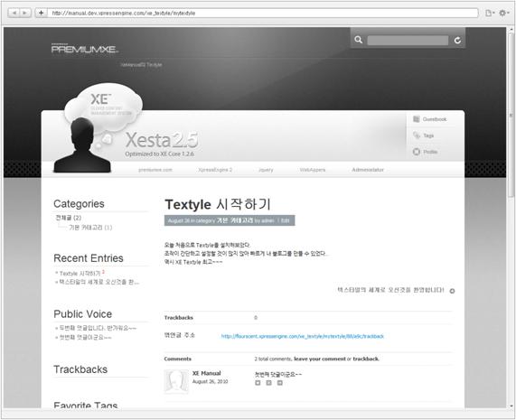This screenshot has height=420, width=516.
Task: Click the plus add-bookmark button
Action: point(41,13)
